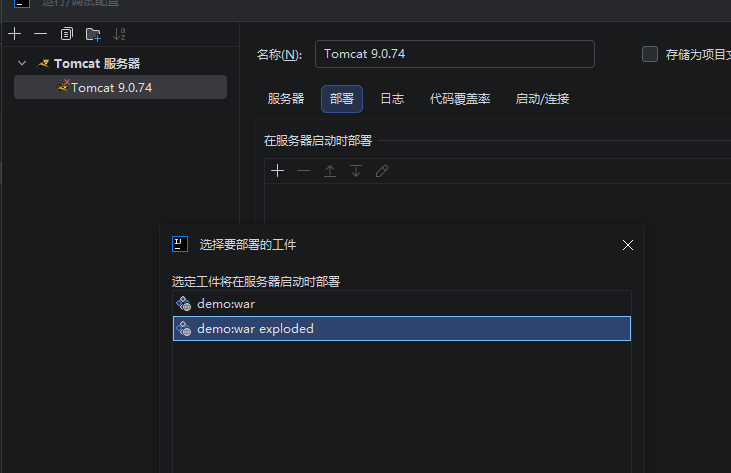731x473 pixels.
Task: Open the 日志 tab
Action: 392,99
